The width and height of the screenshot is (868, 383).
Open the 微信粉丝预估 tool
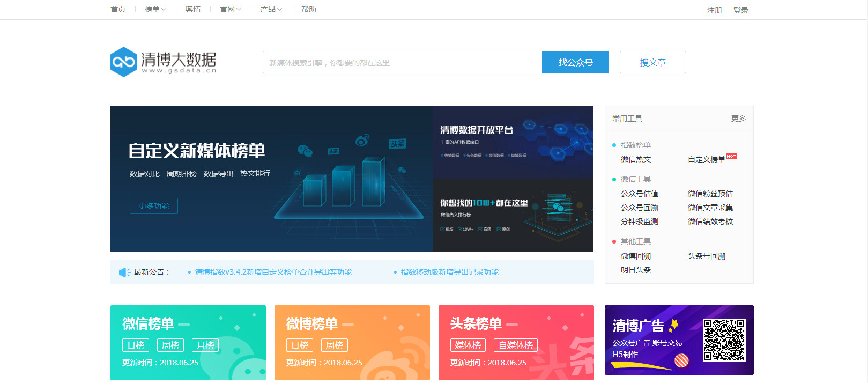[710, 194]
